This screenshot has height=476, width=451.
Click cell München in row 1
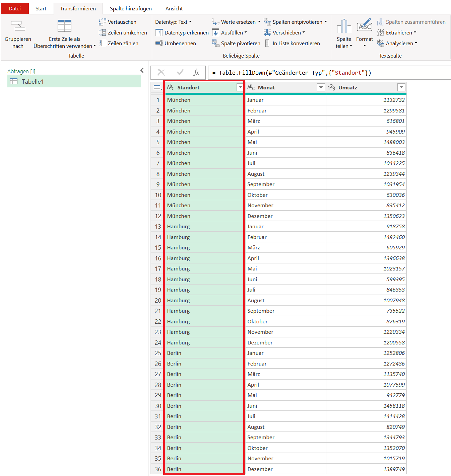click(204, 100)
